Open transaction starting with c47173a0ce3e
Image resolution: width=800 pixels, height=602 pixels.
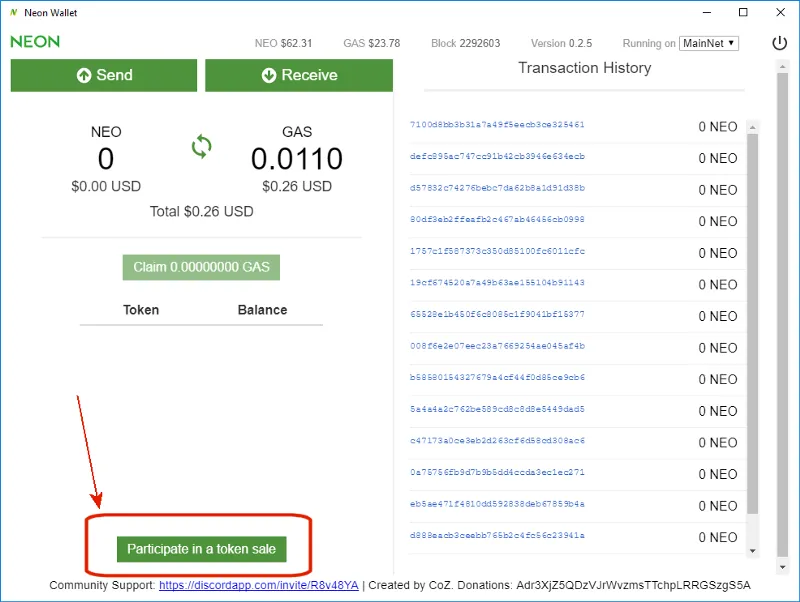[497, 441]
